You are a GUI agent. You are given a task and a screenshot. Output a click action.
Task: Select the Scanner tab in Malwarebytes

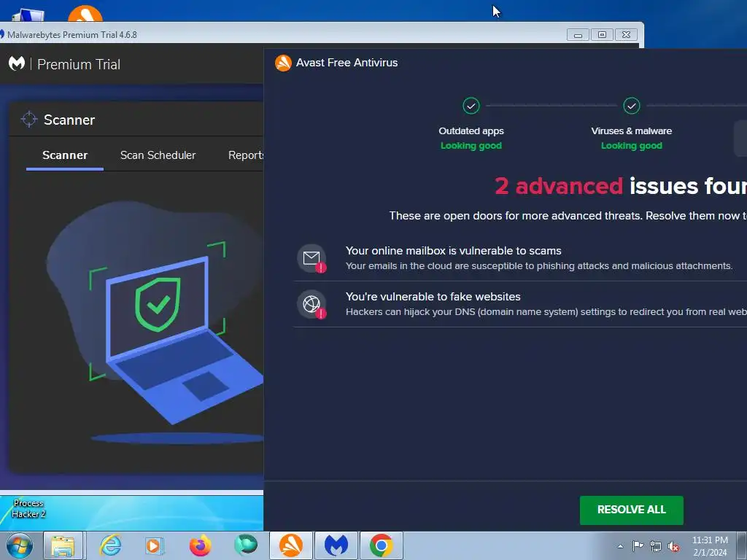click(65, 155)
